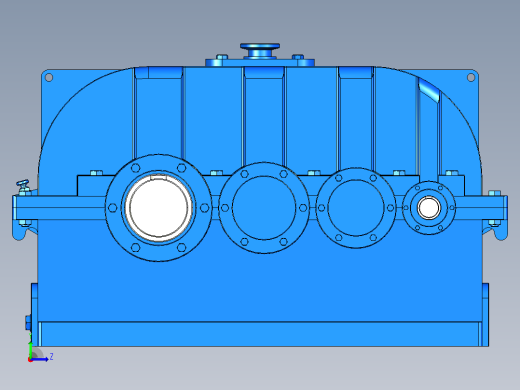Select the drain plug at lower left base
This screenshot has height=390, width=520.
(28, 322)
